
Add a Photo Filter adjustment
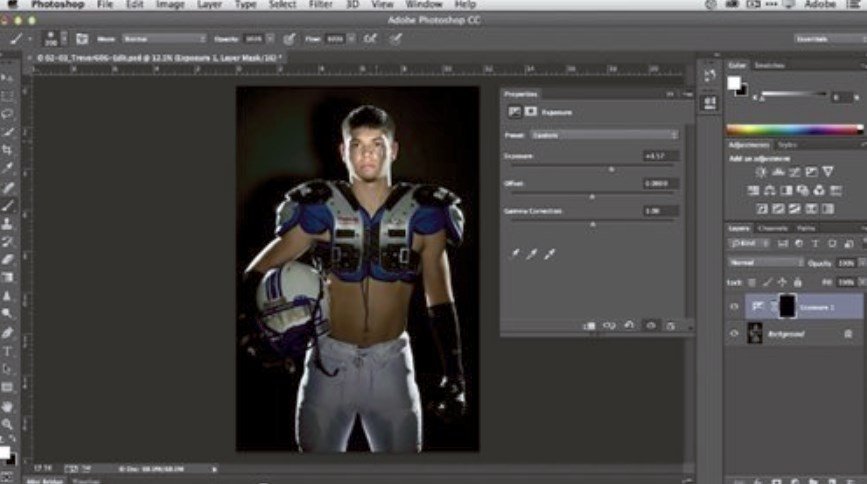[x=803, y=191]
